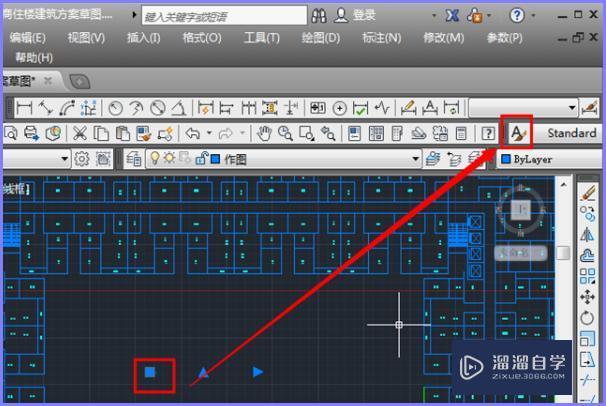Viewport: 606px width, 406px height.
Task: Click the Print Preview icon
Action: pos(10,134)
